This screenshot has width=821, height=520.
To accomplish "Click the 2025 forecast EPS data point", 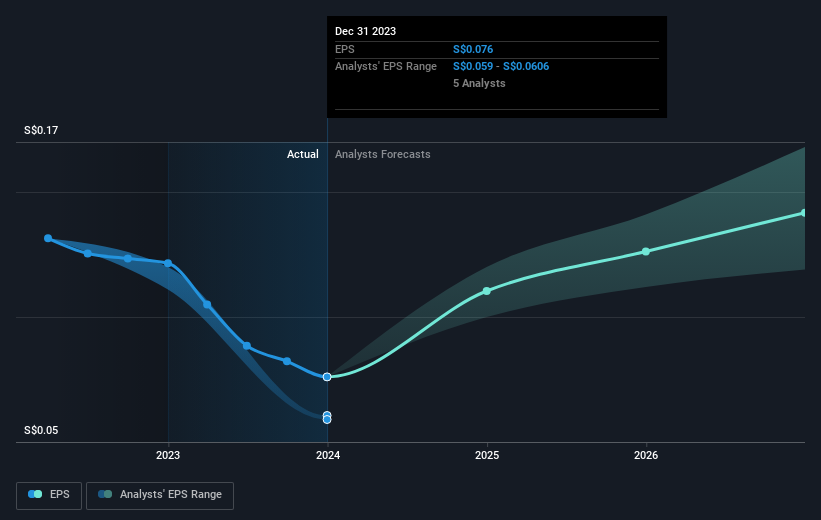I will 486,291.
